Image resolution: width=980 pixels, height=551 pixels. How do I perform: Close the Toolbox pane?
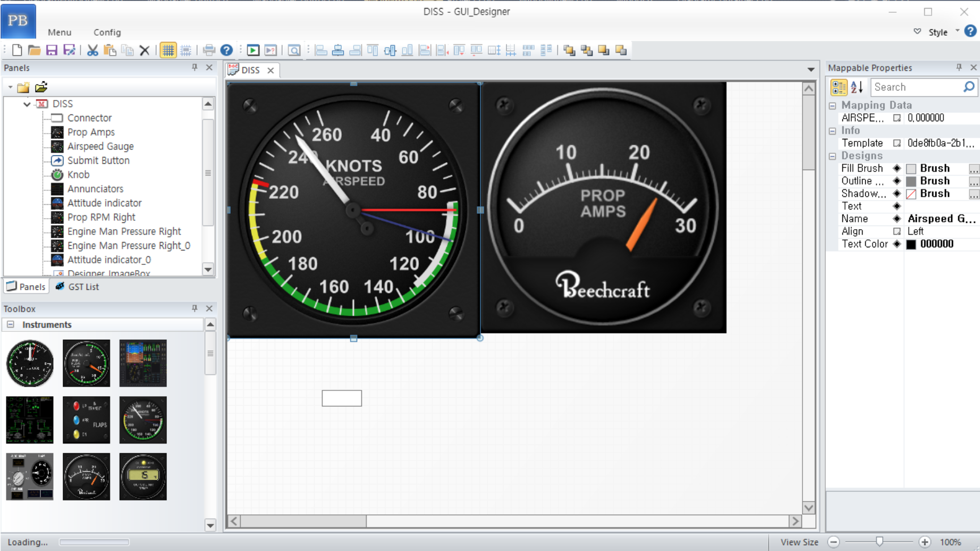click(209, 308)
